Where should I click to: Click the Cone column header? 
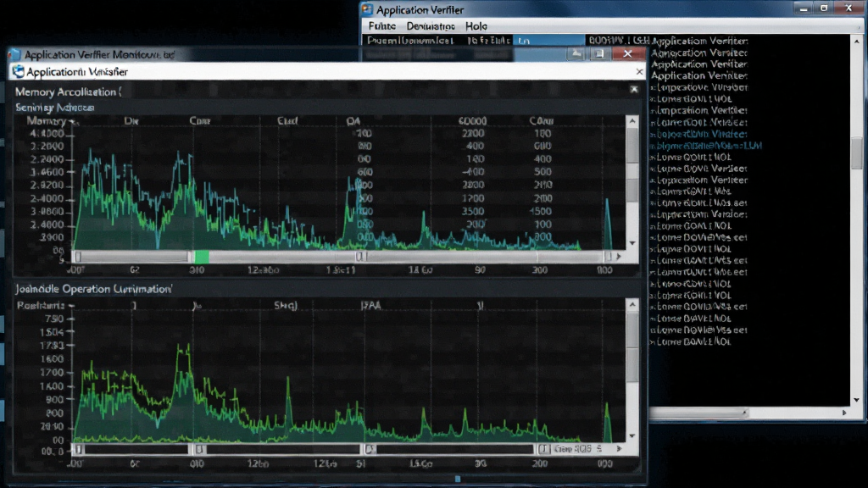tap(200, 120)
